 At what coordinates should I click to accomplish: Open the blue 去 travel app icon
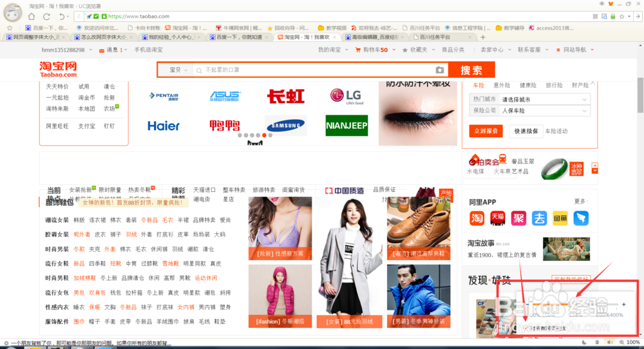tap(539, 218)
